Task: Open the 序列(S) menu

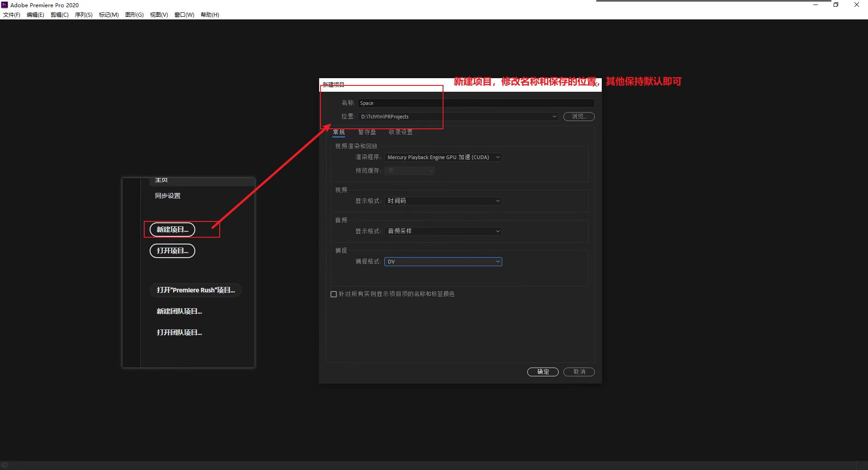Action: tap(84, 15)
